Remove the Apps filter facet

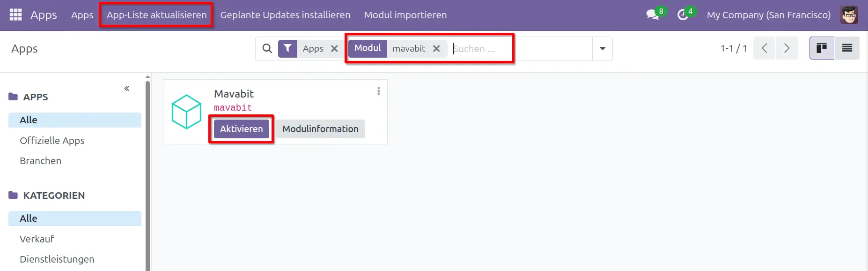(x=334, y=48)
